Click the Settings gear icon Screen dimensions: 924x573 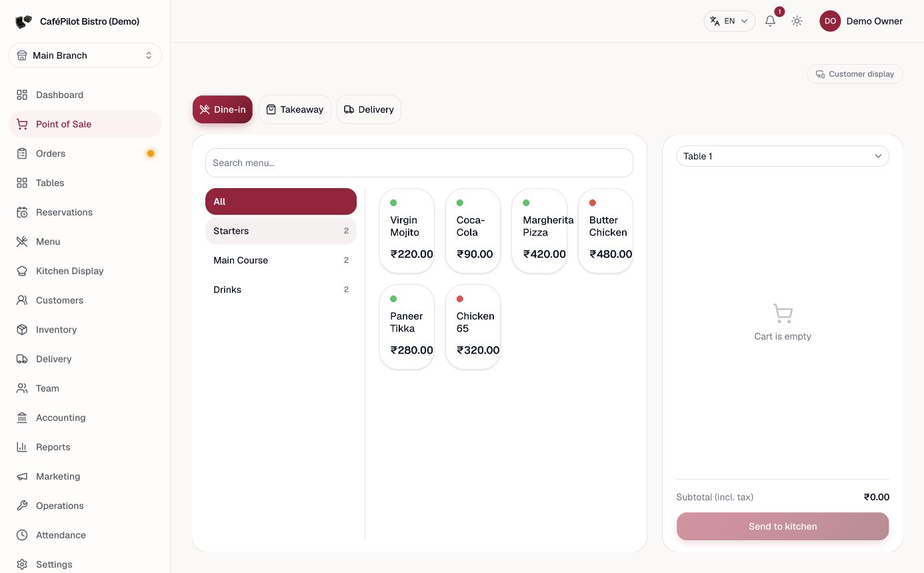tap(22, 564)
